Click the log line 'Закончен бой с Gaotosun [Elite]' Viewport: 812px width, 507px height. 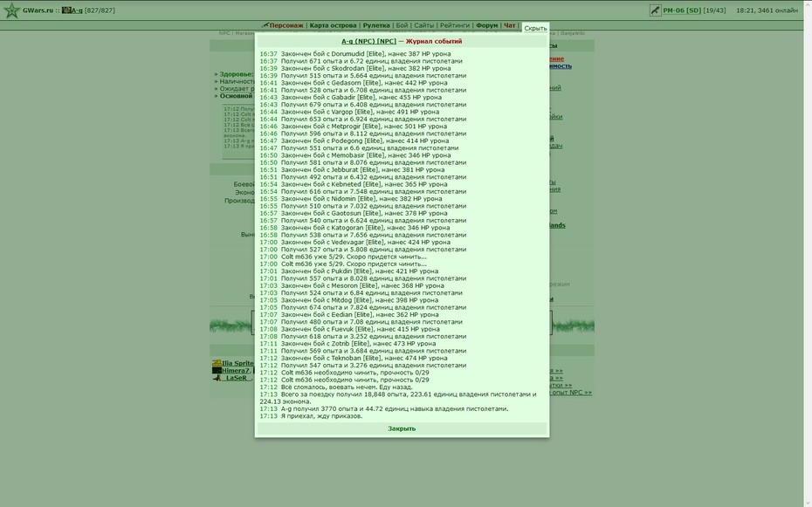(354, 213)
